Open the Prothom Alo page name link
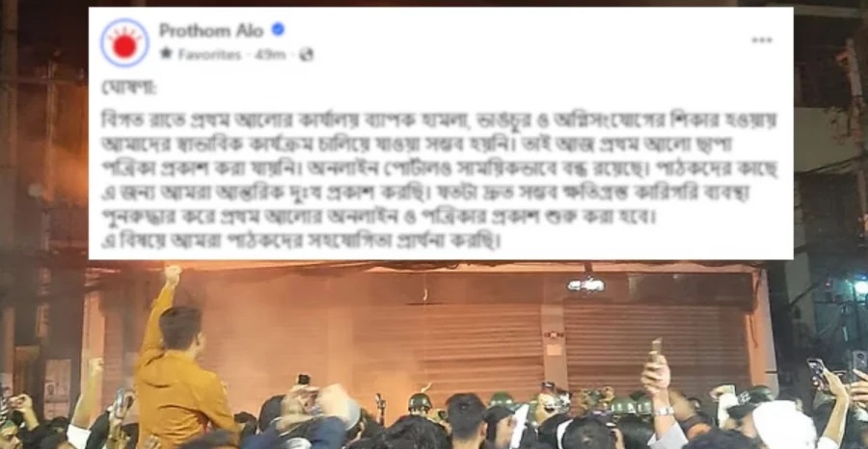This screenshot has height=449, width=868. 211,31
